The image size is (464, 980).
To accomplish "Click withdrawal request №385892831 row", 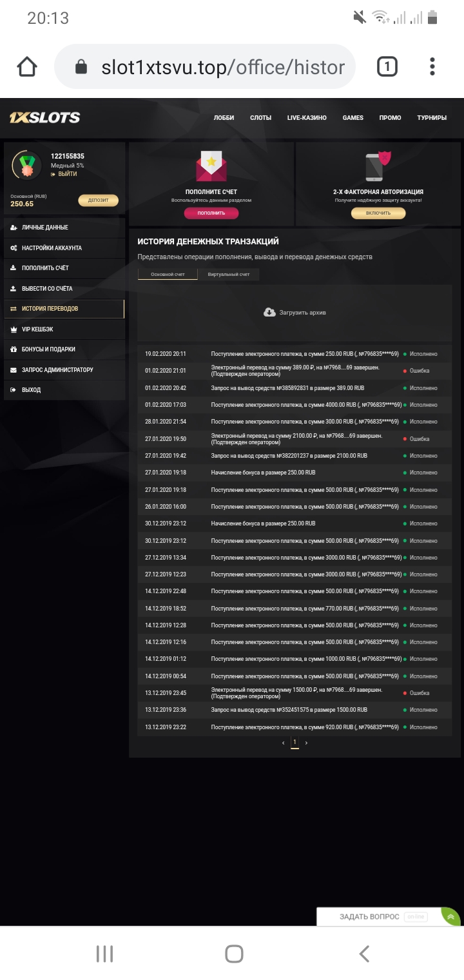I will tap(295, 388).
